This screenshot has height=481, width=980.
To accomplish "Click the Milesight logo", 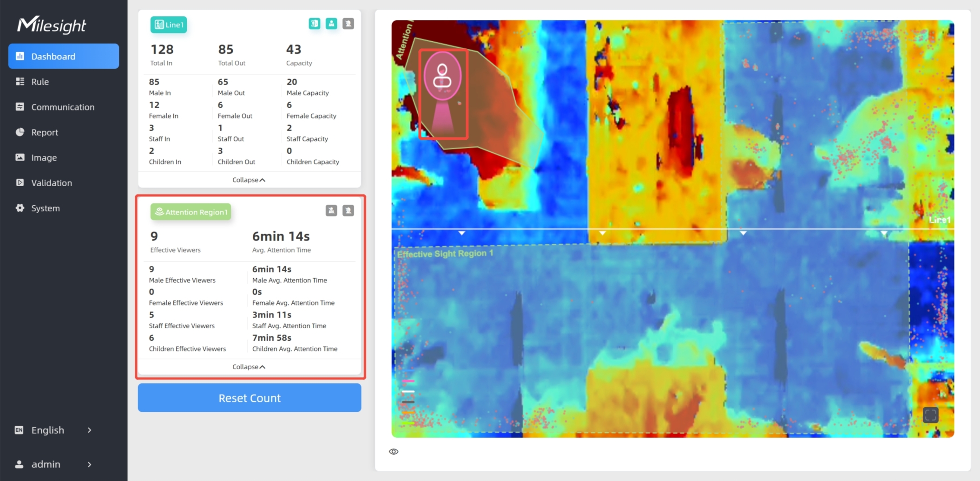I will (52, 25).
